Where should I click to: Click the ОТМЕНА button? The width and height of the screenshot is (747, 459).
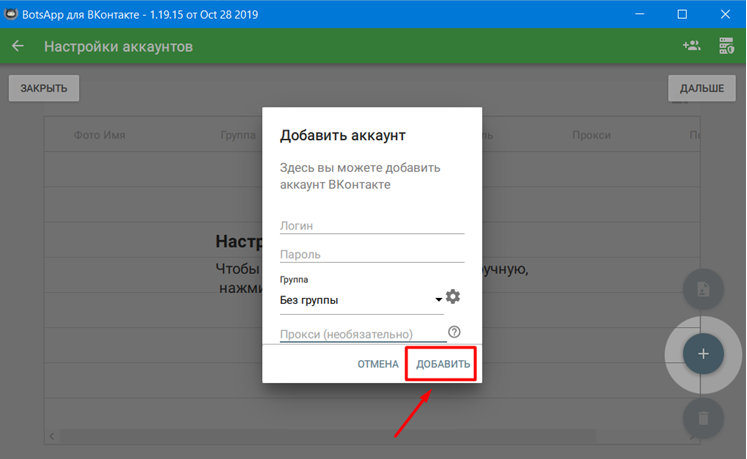(x=378, y=364)
